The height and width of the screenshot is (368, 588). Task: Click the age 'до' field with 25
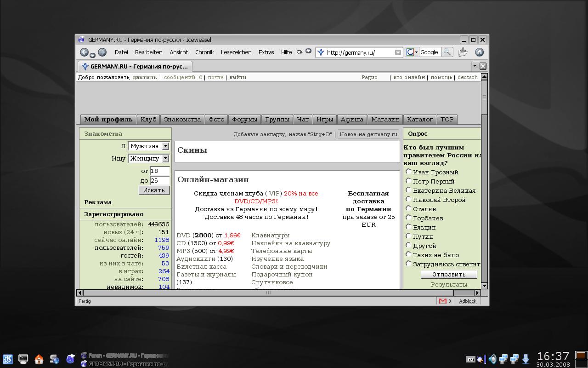point(159,181)
